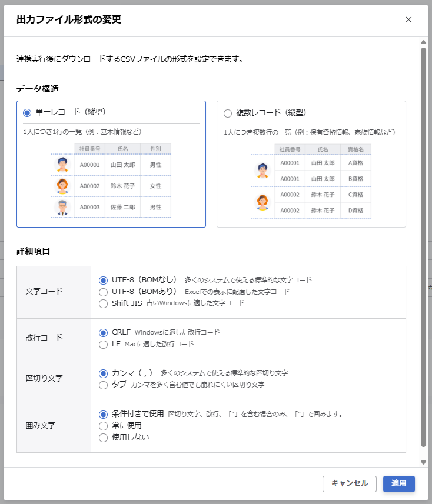The height and width of the screenshot is (504, 432).
Task: Set enclosure to 条件付きで使用
Action: click(x=104, y=414)
